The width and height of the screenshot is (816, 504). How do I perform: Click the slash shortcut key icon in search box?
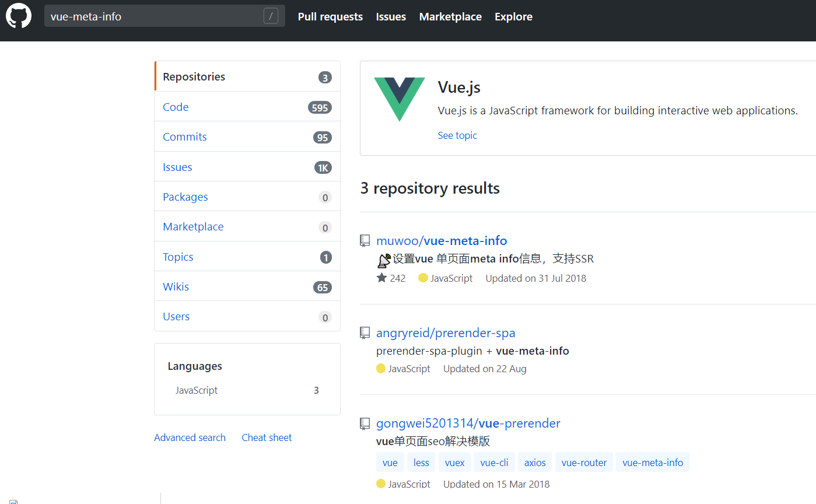click(271, 16)
